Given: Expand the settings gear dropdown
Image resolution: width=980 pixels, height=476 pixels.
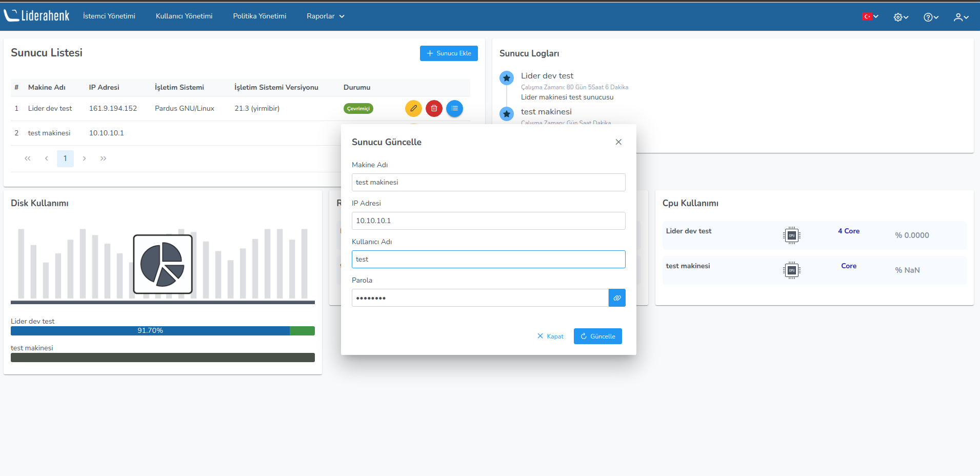Looking at the screenshot, I should (901, 17).
